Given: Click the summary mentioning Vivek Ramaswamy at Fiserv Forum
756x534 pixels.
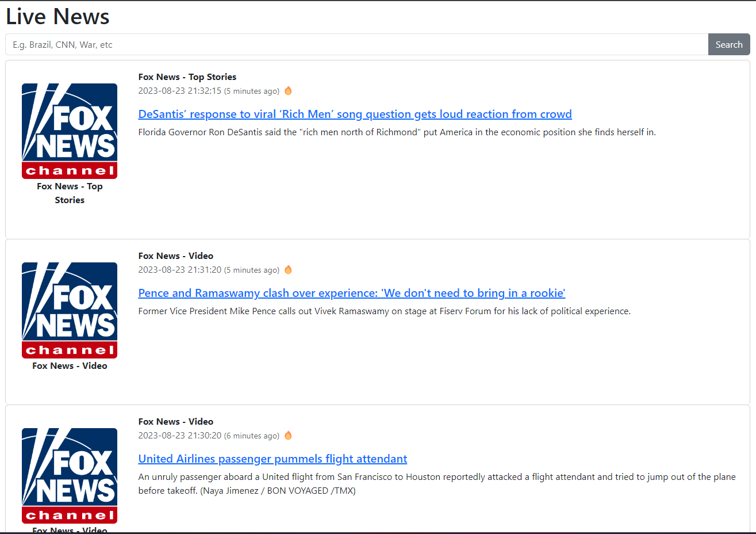Looking at the screenshot, I should pyautogui.click(x=385, y=311).
